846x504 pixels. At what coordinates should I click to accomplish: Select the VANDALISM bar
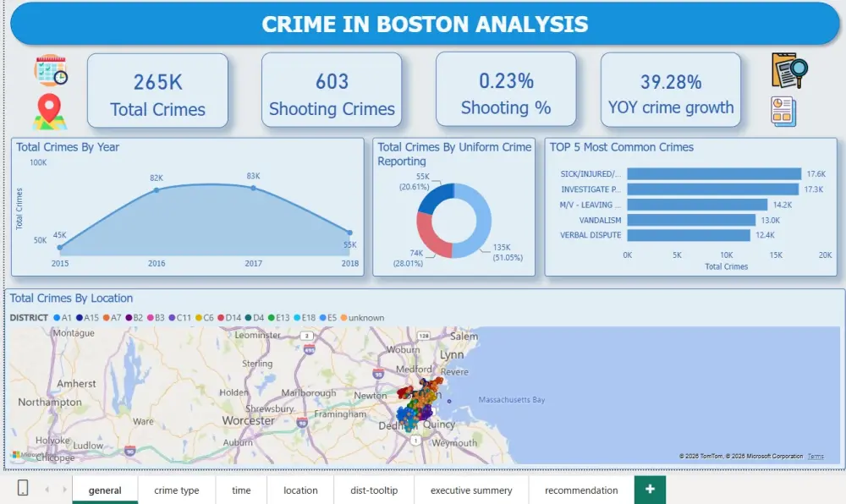tap(691, 220)
